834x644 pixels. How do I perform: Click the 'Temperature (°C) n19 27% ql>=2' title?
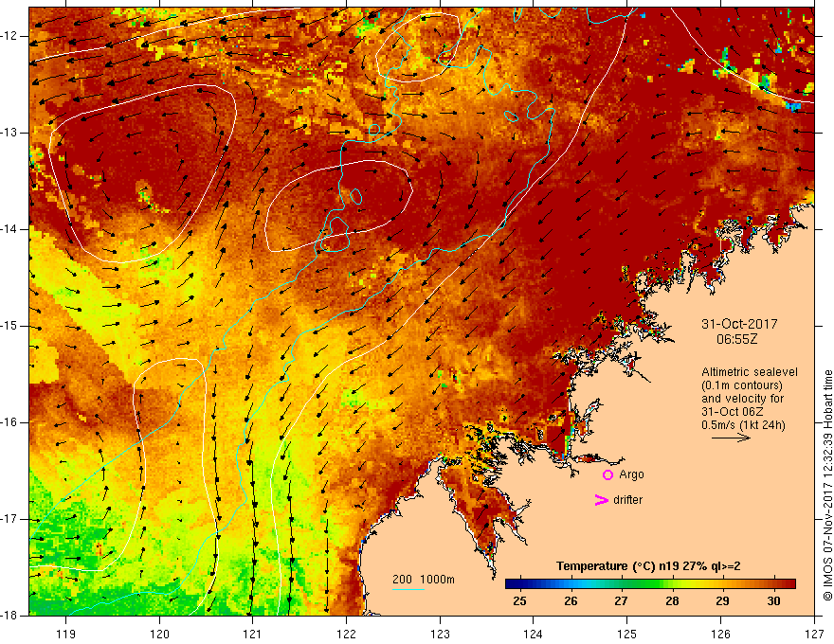(648, 566)
